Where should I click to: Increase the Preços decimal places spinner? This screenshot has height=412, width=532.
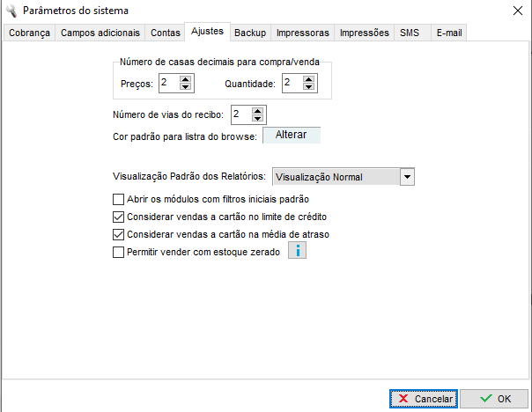(x=185, y=79)
